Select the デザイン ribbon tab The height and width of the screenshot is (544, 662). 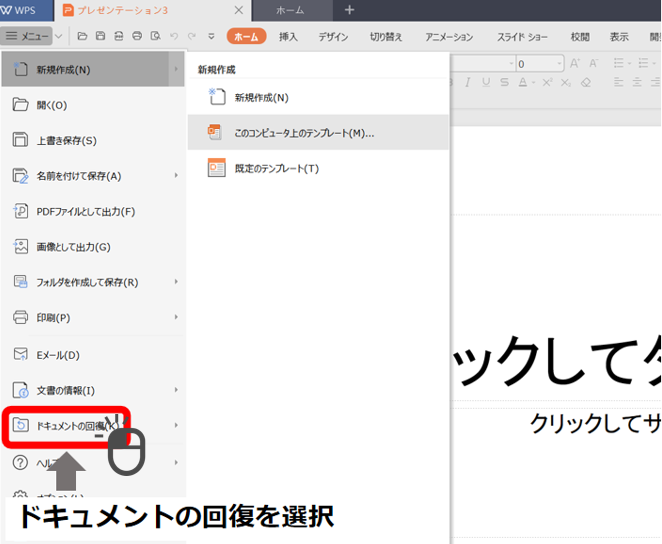point(333,37)
